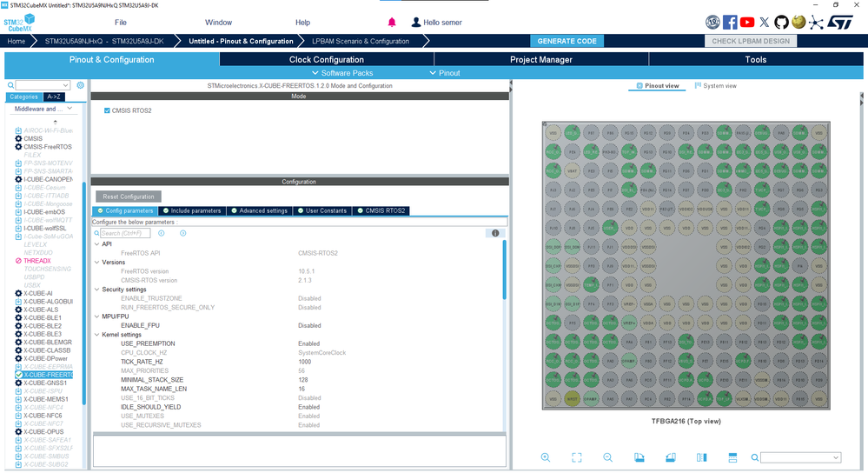Click the parameters list vertical scrollbar
The image size is (868, 473).
[x=504, y=270]
